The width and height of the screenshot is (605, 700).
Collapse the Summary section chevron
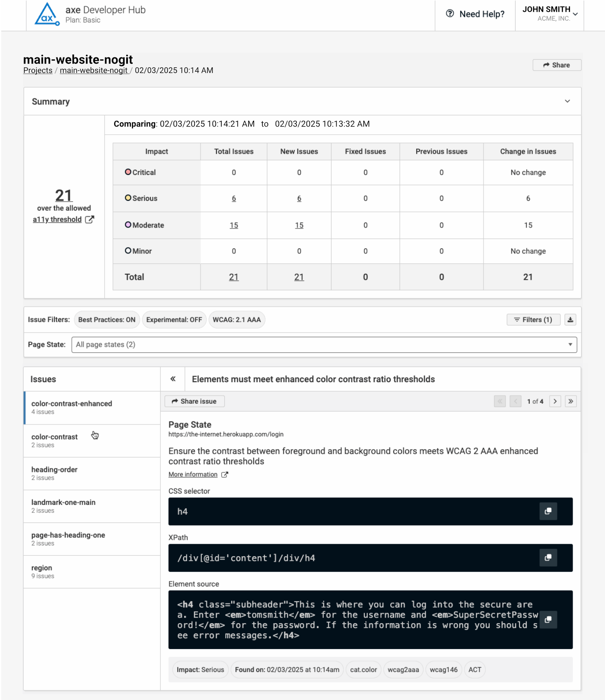pos(567,101)
